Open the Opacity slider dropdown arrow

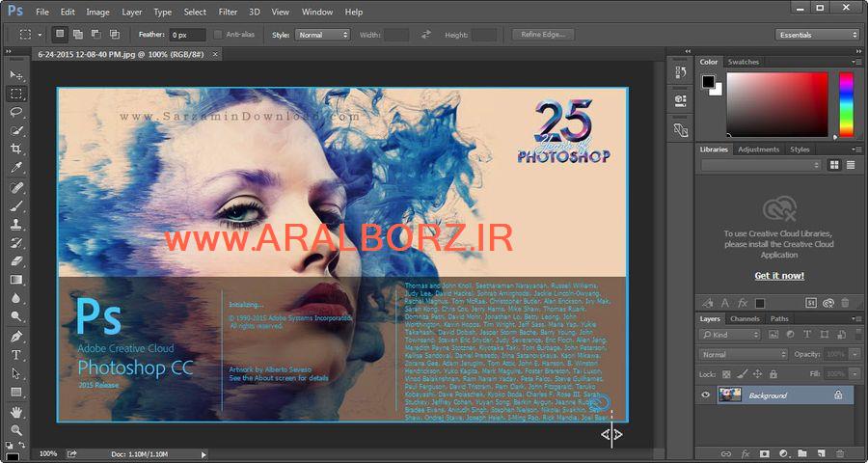tap(855, 354)
